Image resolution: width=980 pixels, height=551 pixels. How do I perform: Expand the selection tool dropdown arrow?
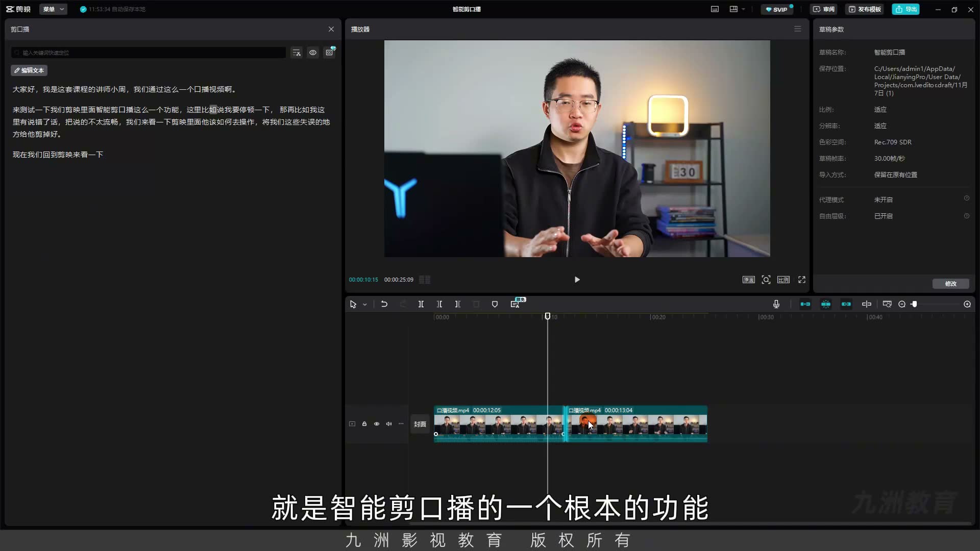365,305
